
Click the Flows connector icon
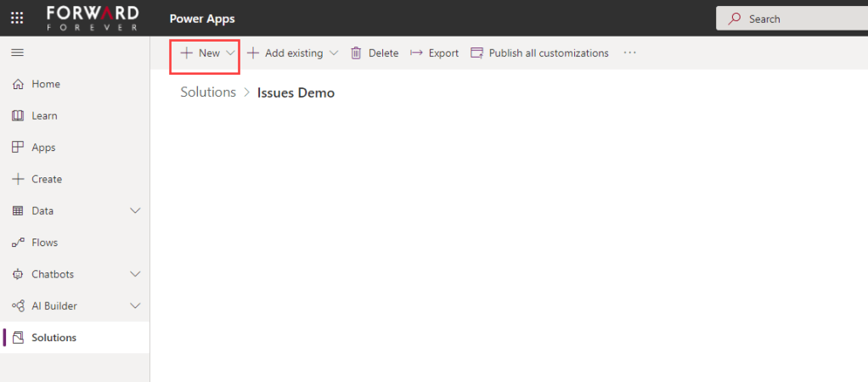point(18,243)
